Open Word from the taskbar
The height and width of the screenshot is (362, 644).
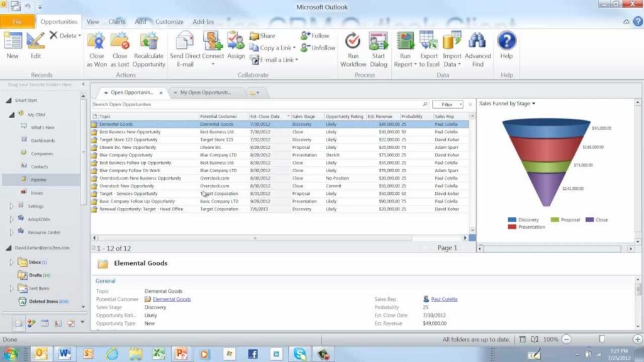65,354
